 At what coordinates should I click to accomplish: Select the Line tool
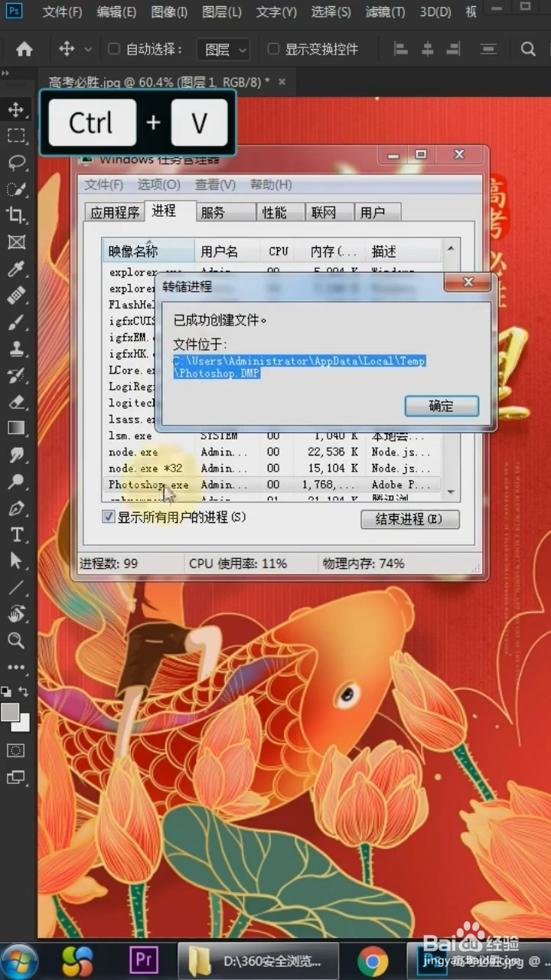click(x=16, y=587)
